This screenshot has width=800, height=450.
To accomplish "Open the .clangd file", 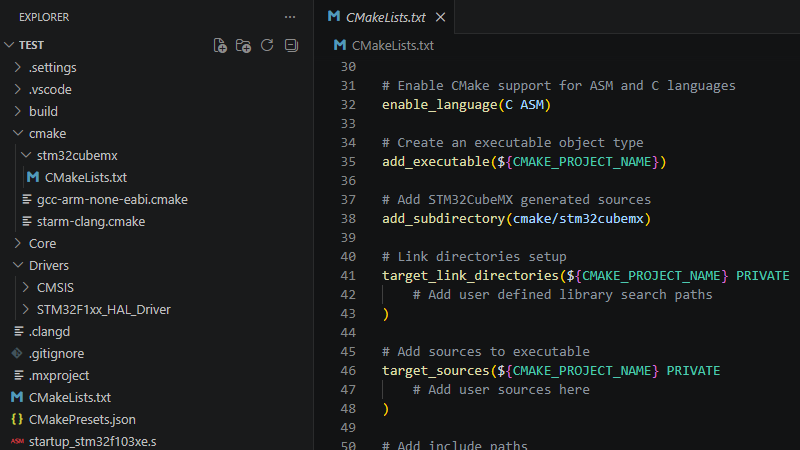I will [49, 332].
